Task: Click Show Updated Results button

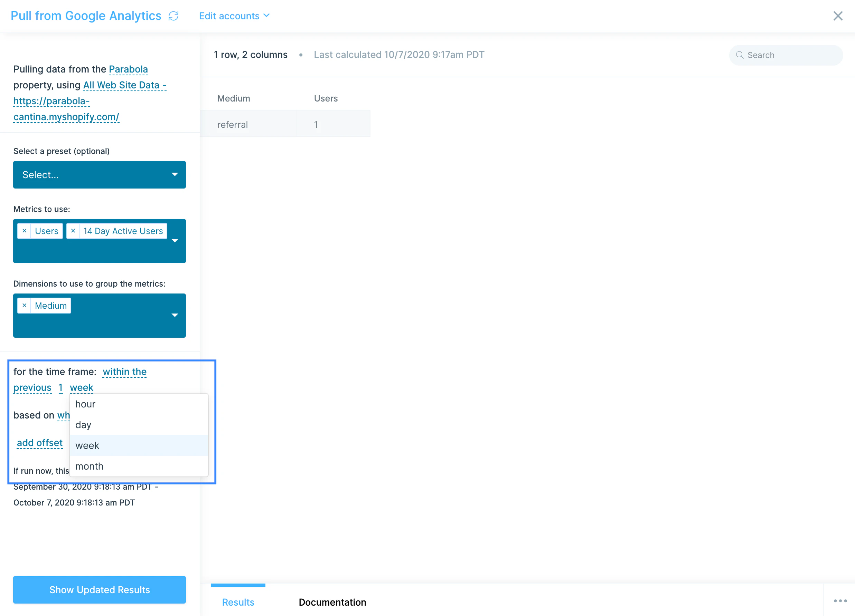Action: tap(100, 590)
